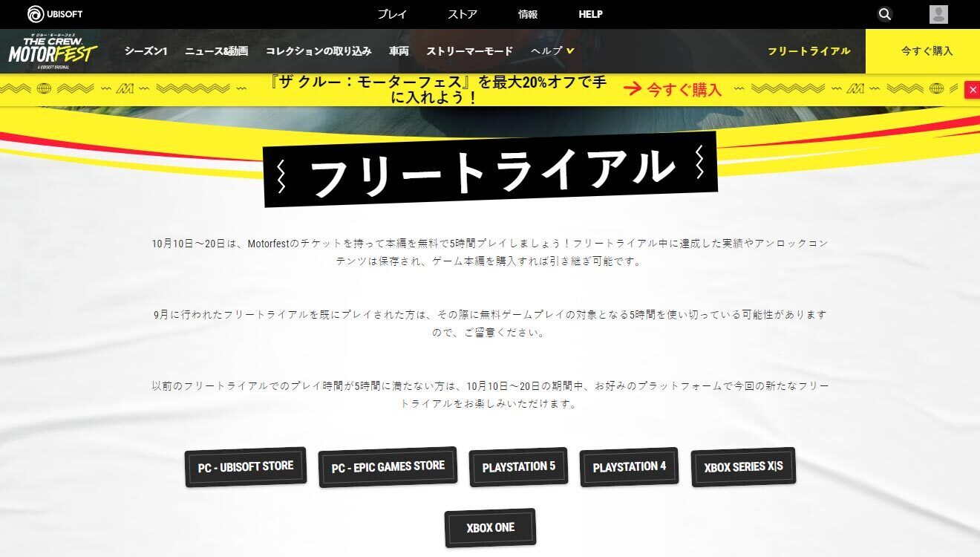980x557 pixels.
Task: Open the 情報 menu
Action: tap(528, 14)
